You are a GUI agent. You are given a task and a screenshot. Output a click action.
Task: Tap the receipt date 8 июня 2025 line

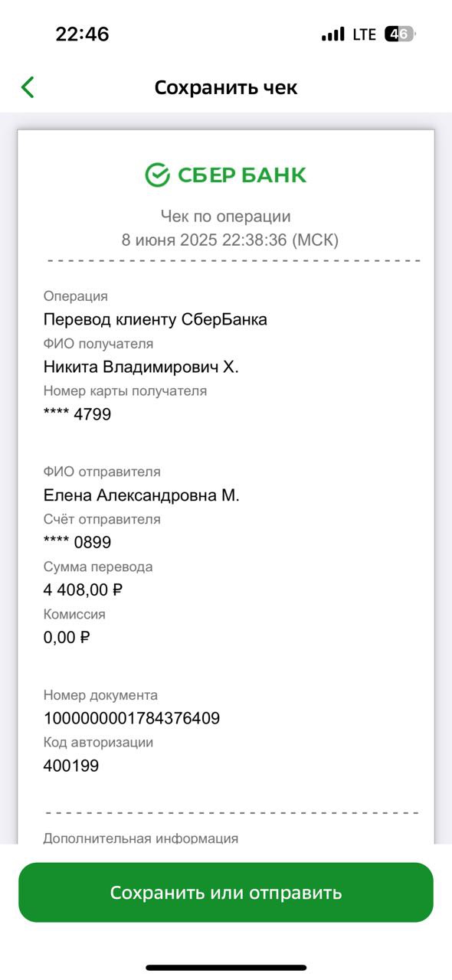[230, 240]
